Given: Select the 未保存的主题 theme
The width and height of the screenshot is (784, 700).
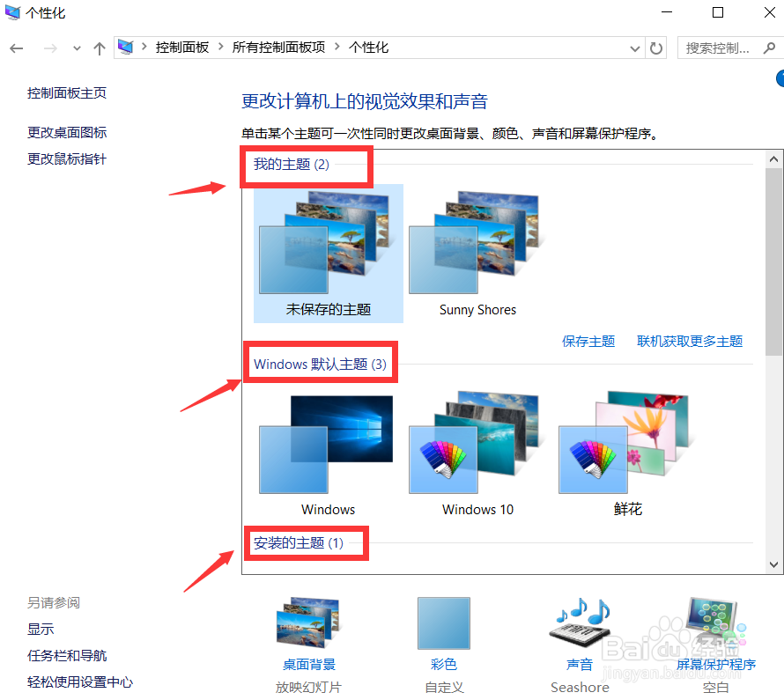Looking at the screenshot, I should pos(328,254).
